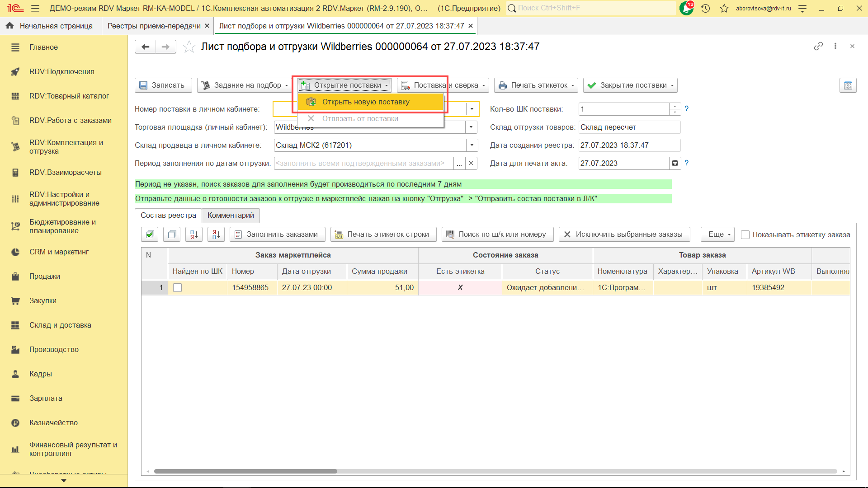Click the Заполнить заказами button
The width and height of the screenshot is (868, 488).
(277, 234)
